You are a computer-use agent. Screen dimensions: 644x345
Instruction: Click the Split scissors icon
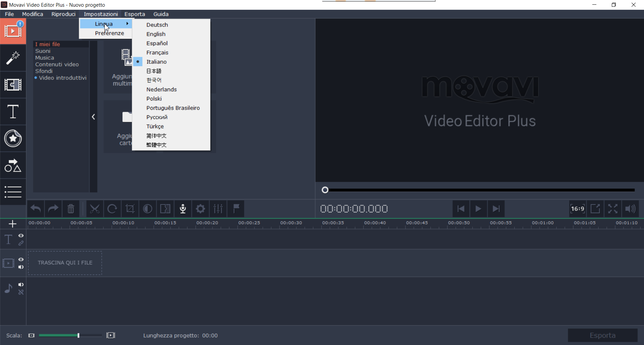(x=95, y=209)
